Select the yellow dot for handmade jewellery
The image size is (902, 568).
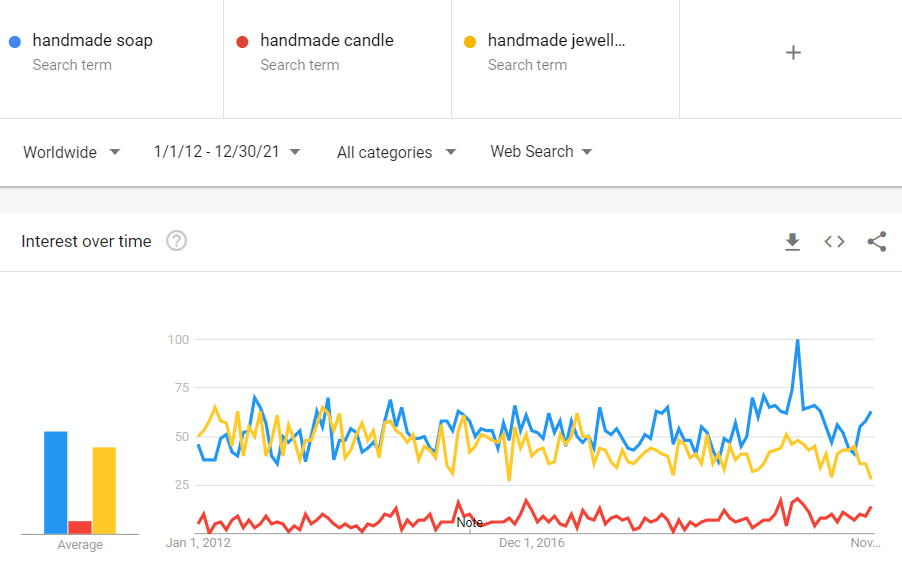pyautogui.click(x=470, y=41)
